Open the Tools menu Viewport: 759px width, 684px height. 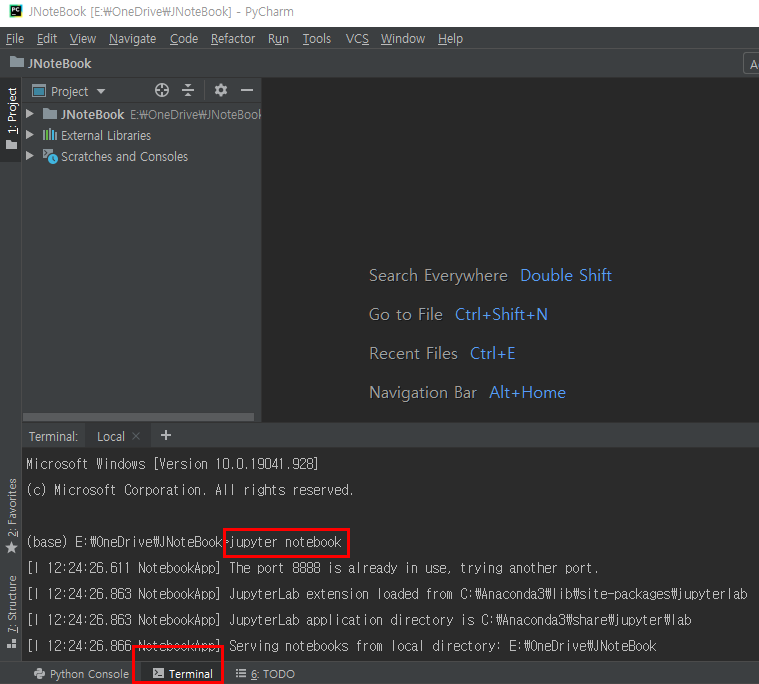(x=317, y=39)
